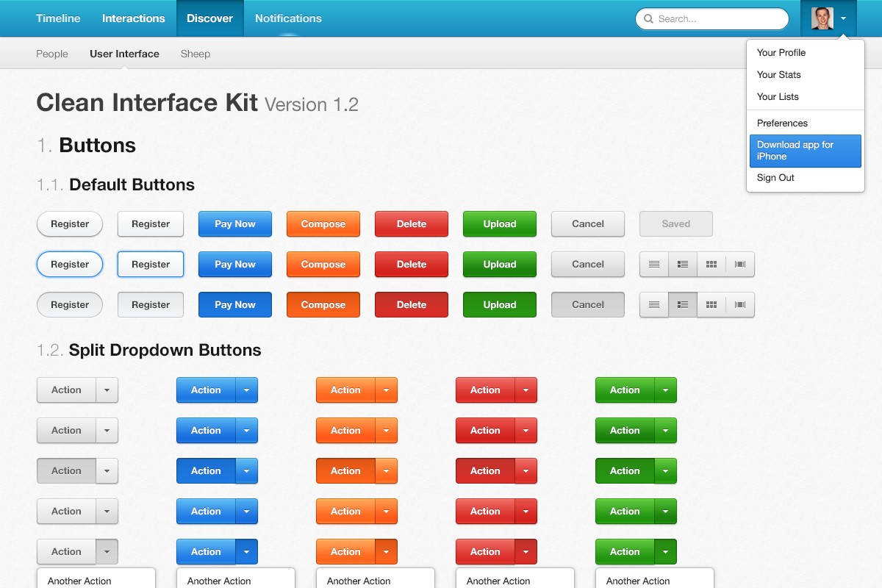Click rectangular Register button with blue focus outline
Image resolution: width=882 pixels, height=588 pixels.
click(151, 265)
